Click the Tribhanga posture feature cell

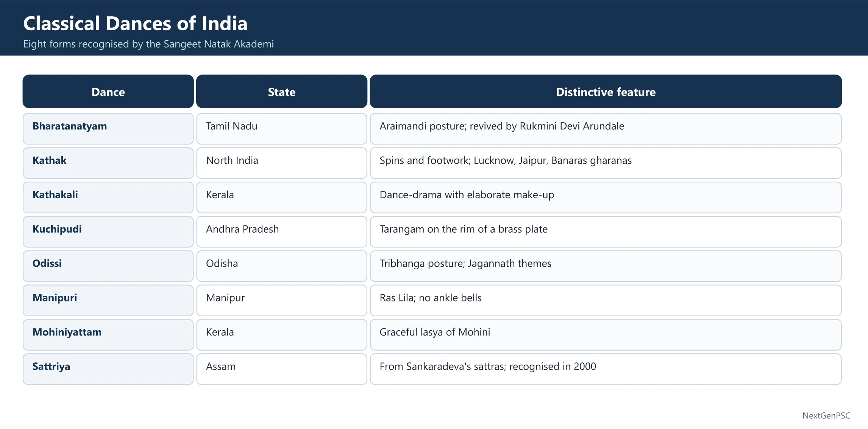tap(606, 266)
